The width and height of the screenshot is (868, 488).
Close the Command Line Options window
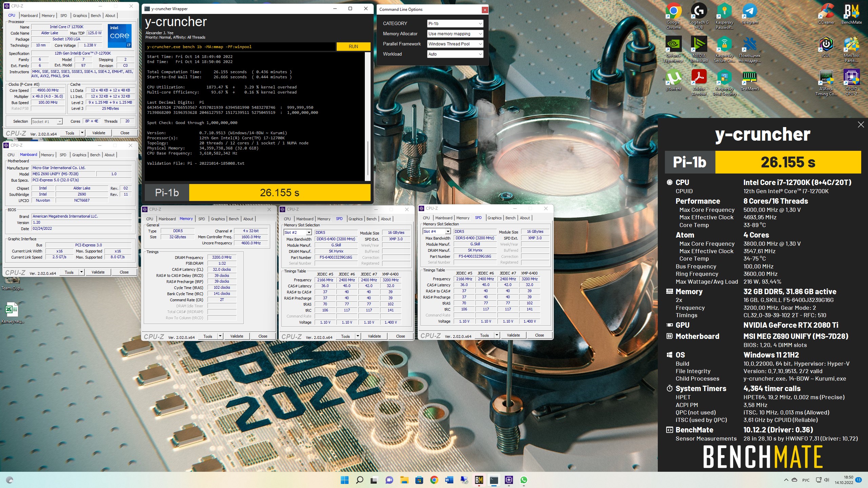coord(485,10)
